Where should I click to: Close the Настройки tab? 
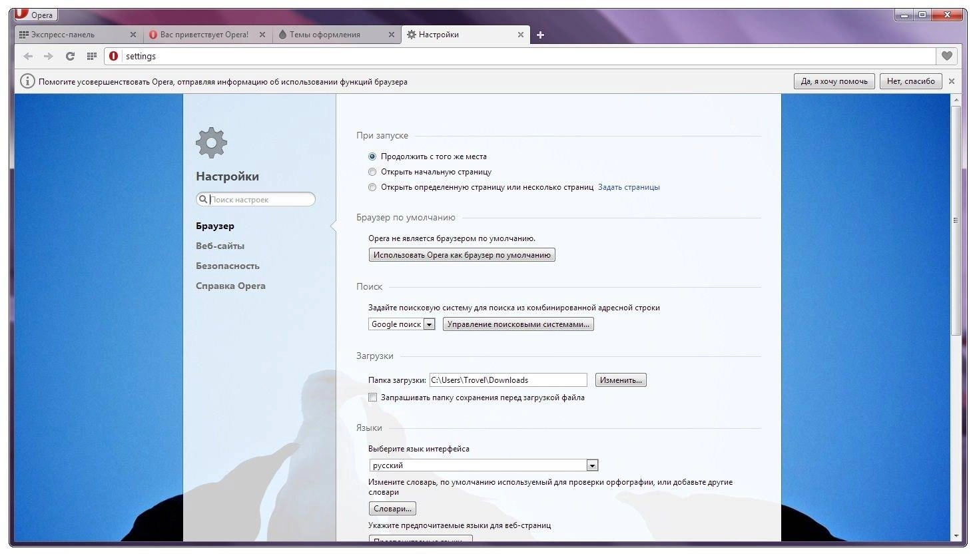click(521, 35)
